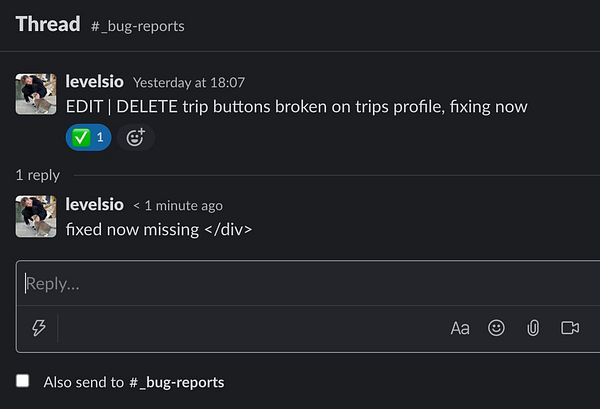
Task: Click the '1 reply' divider label
Action: pos(38,175)
